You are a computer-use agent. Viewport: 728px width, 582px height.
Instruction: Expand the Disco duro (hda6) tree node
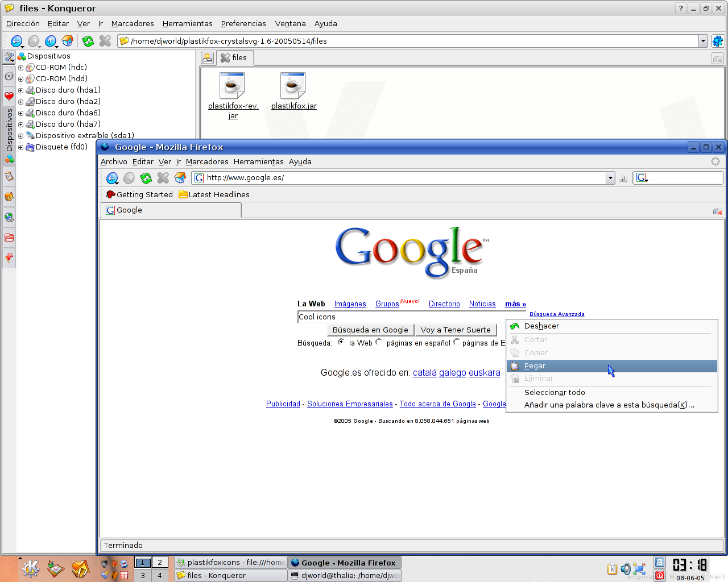click(20, 113)
